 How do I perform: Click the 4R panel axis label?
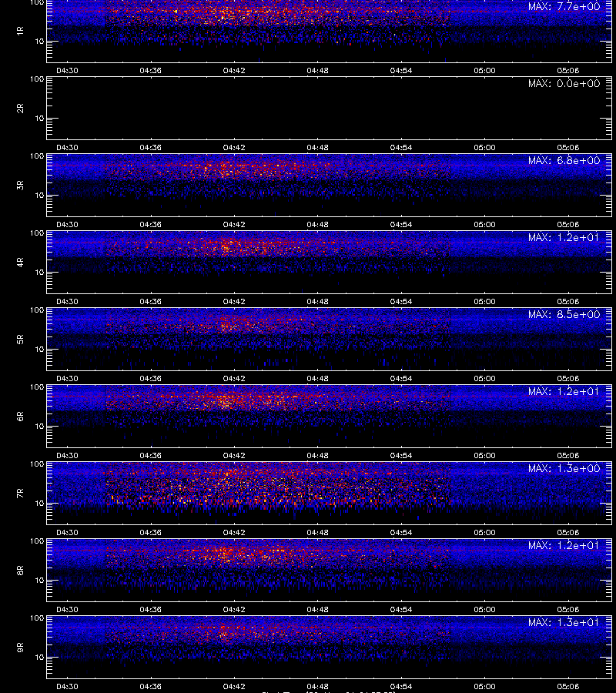(x=20, y=262)
